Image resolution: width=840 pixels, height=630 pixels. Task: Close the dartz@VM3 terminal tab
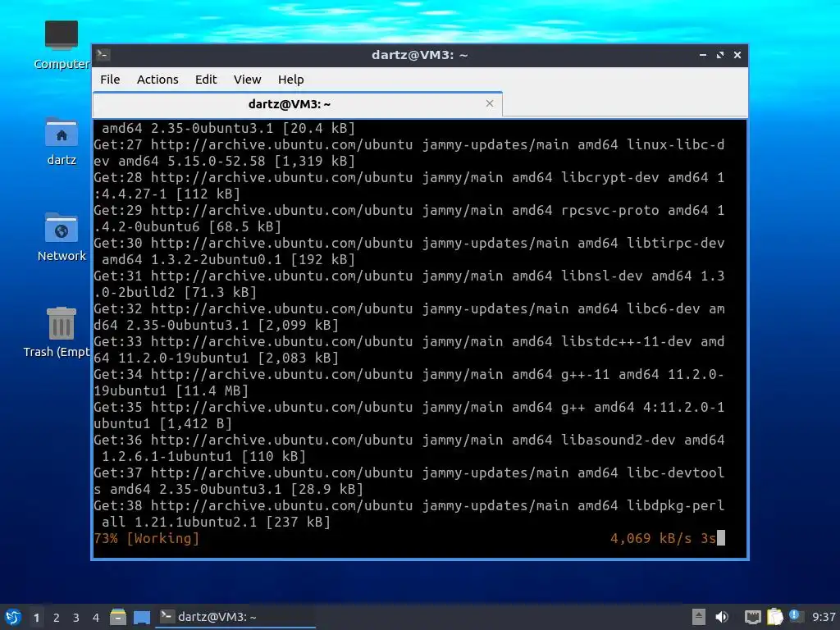click(x=490, y=103)
